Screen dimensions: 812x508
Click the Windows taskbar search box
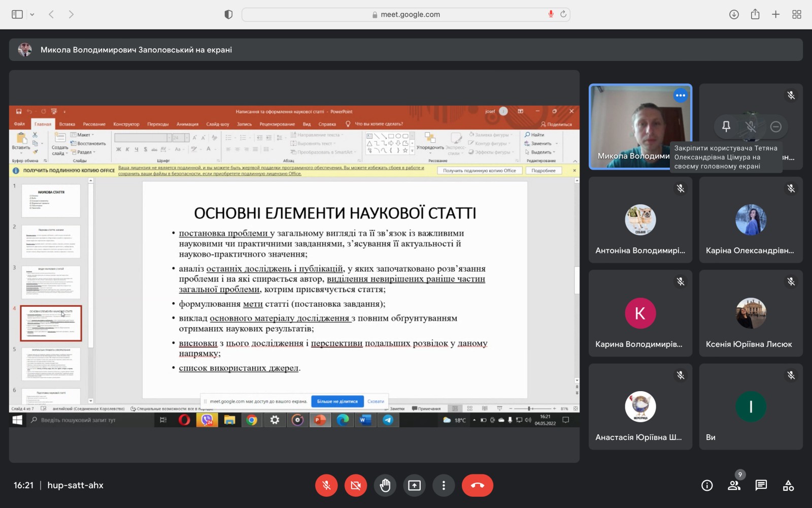coord(91,420)
